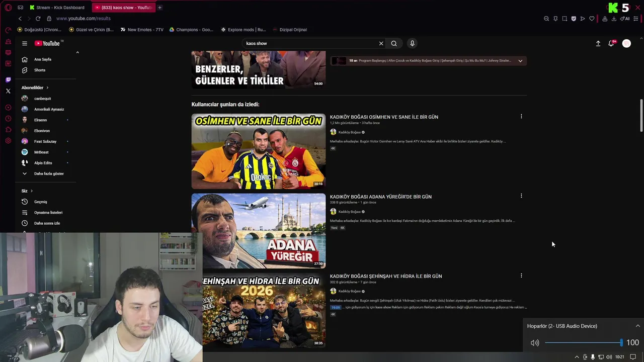644x362 pixels.
Task: Play the Şehinşah ve Hidra 2026 thumbnail
Action: tap(264, 311)
